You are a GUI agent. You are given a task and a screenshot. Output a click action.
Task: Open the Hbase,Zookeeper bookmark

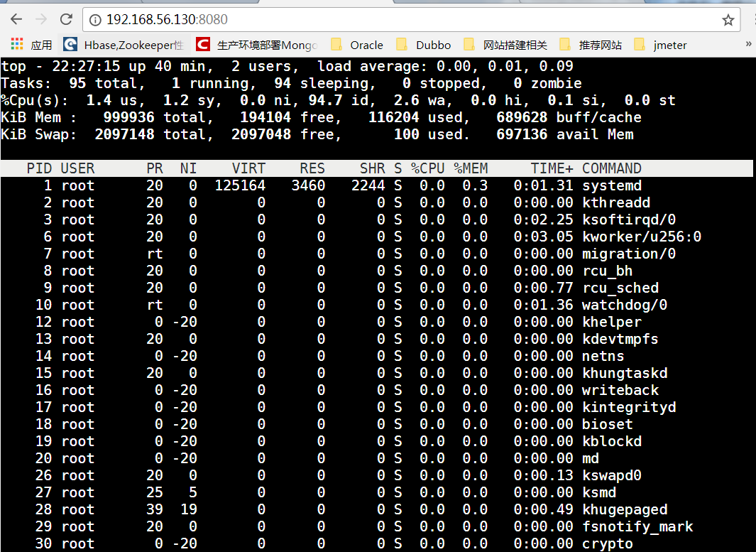124,45
